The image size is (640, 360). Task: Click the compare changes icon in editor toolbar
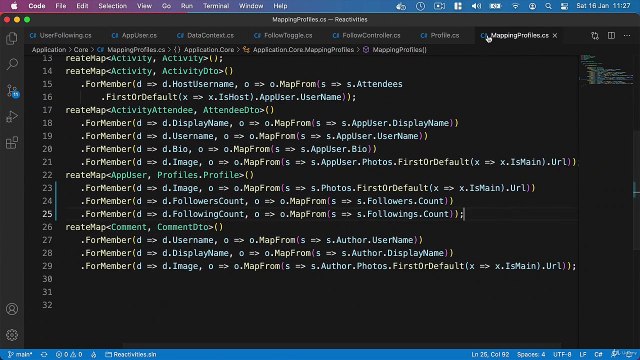tap(595, 36)
